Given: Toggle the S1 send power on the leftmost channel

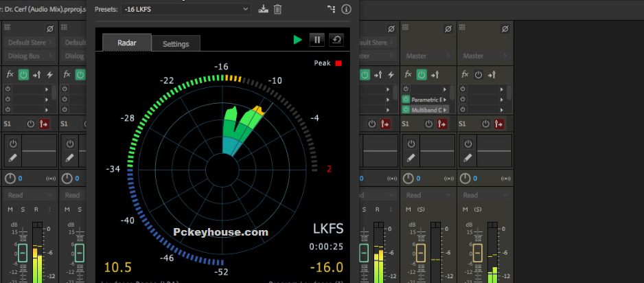Looking at the screenshot, I should (31, 124).
